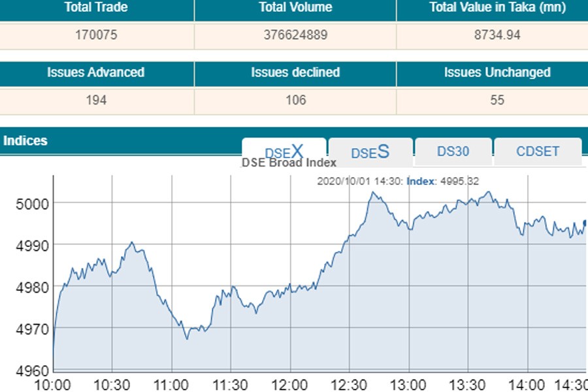This screenshot has height=392, width=588.
Task: Click the total trade value 170075
Action: [x=96, y=35]
